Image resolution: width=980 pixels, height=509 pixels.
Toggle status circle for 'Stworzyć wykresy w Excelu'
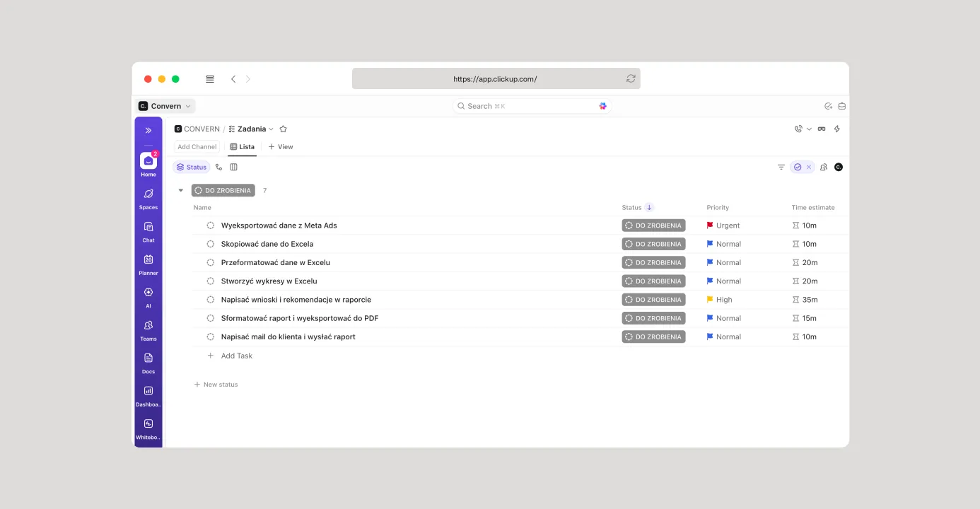point(210,281)
